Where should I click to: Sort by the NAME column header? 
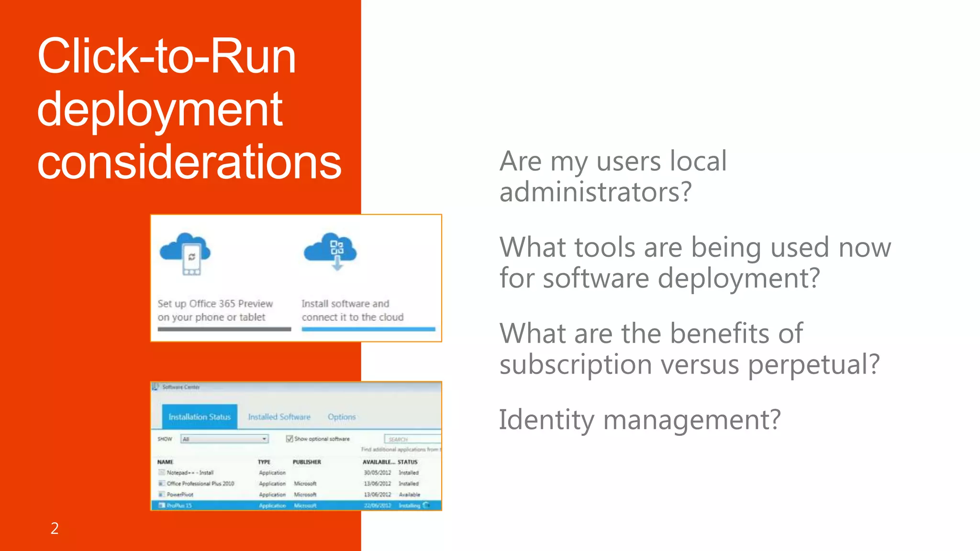point(166,462)
